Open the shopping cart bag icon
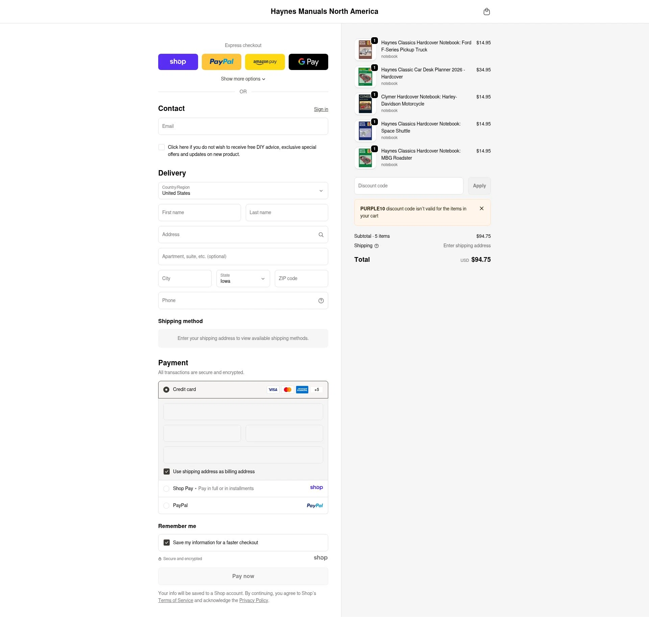This screenshot has height=644, width=649. click(x=487, y=11)
